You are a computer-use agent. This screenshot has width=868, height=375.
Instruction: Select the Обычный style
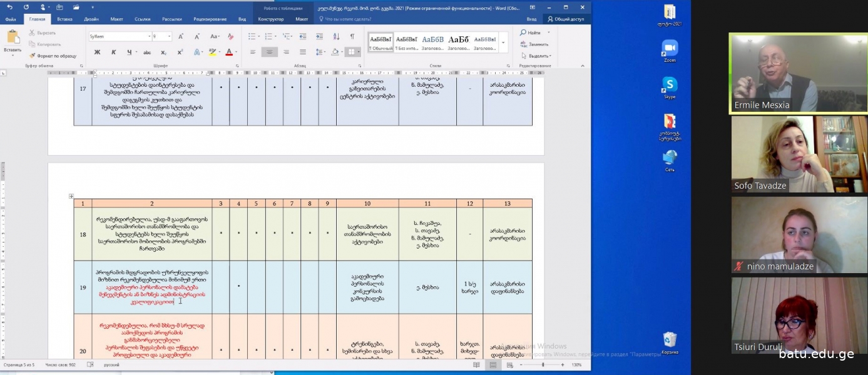point(381,42)
